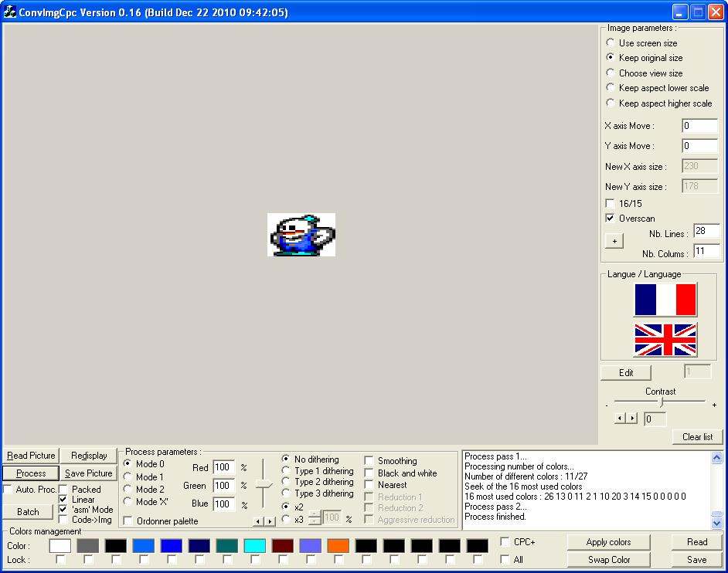Tick the All checkbox
728x573 pixels.
coord(505,560)
